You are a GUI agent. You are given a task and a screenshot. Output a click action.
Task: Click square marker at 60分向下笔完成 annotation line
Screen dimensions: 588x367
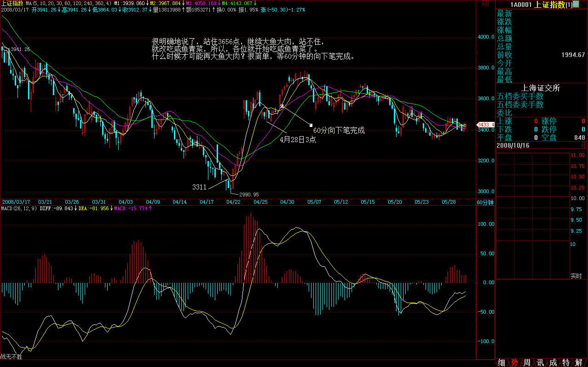click(311, 125)
